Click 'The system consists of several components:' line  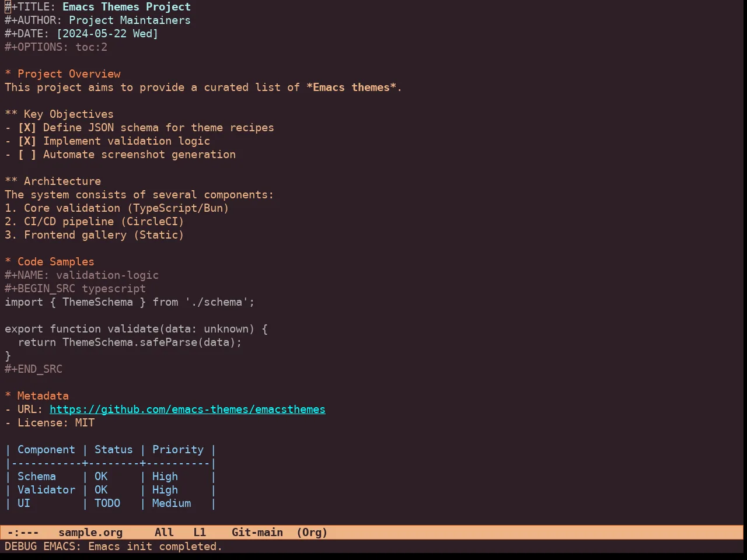[x=139, y=195]
